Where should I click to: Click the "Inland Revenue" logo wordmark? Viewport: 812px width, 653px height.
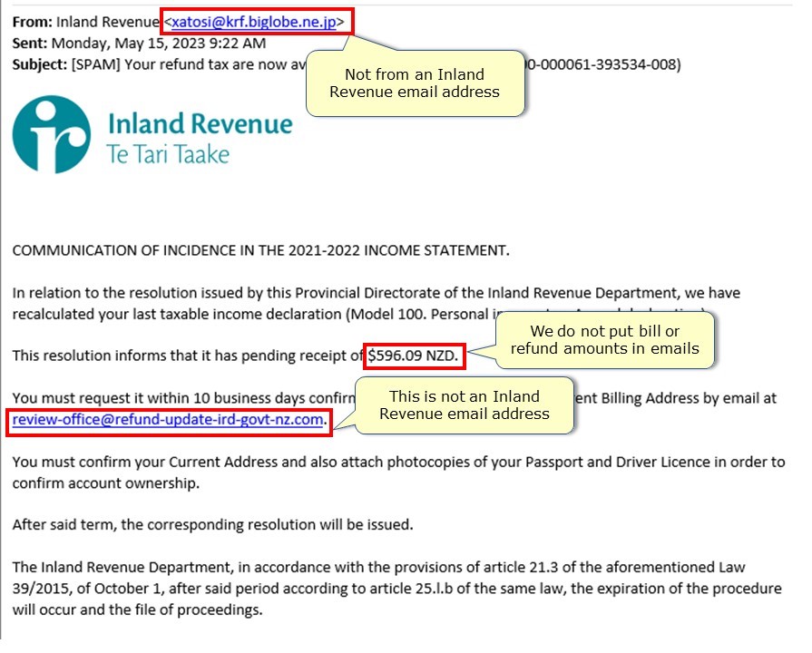tap(200, 124)
